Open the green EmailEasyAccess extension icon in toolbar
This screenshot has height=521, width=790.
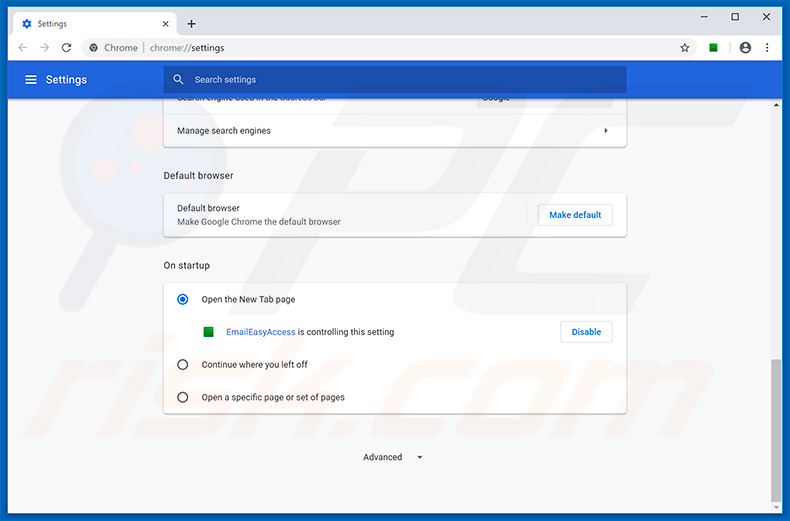[x=713, y=48]
